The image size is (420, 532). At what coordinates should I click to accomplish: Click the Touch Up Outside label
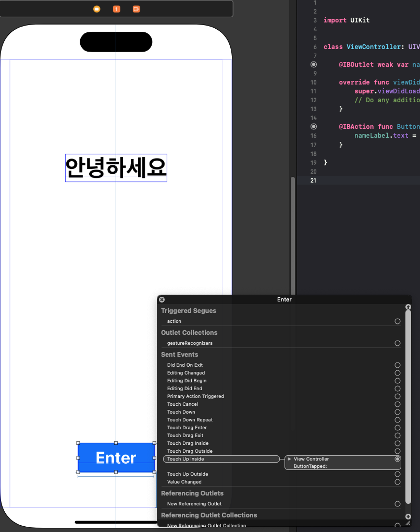pos(188,474)
